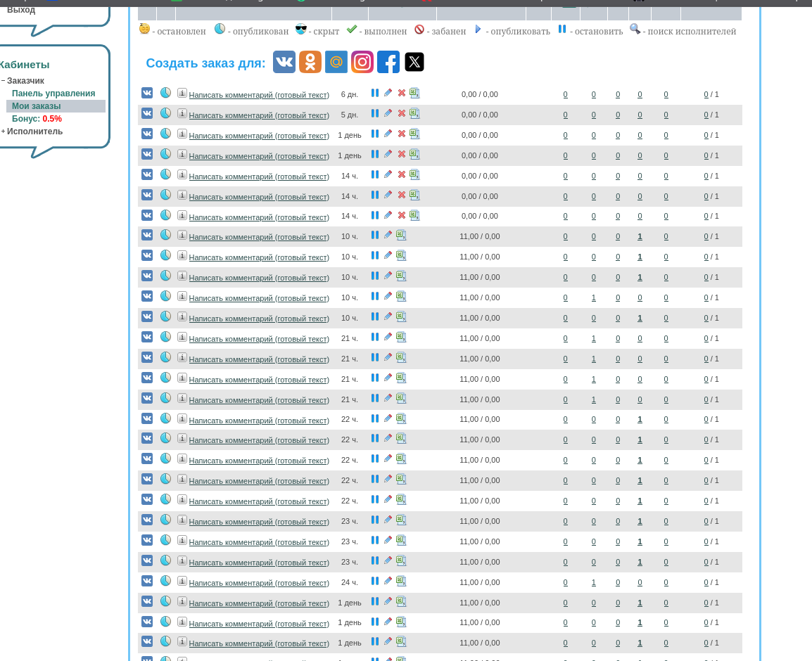812x661 pixels.
Task: Pause the order in the 5 дн. row
Action: click(x=375, y=113)
